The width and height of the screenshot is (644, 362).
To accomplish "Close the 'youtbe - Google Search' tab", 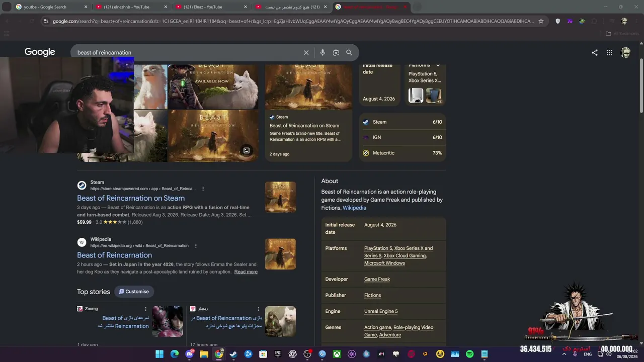I will (86, 7).
